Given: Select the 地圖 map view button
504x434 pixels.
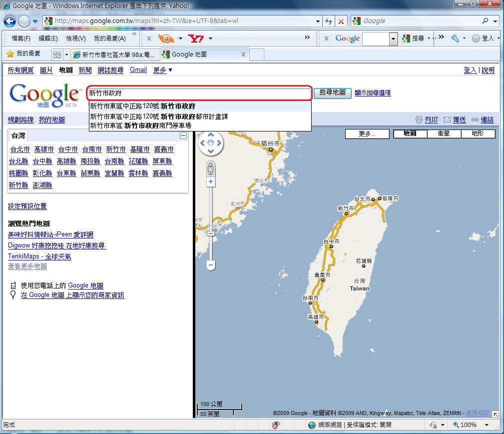Looking at the screenshot, I should [x=410, y=133].
